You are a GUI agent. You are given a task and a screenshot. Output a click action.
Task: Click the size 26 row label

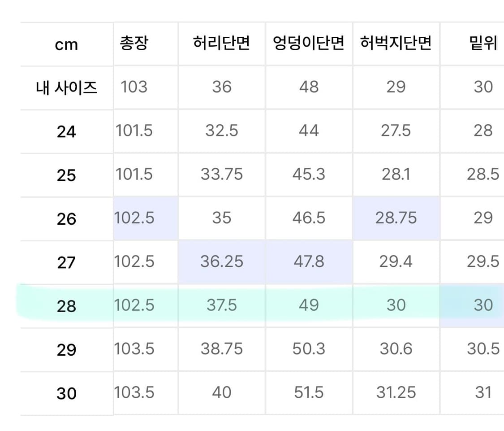click(x=66, y=218)
